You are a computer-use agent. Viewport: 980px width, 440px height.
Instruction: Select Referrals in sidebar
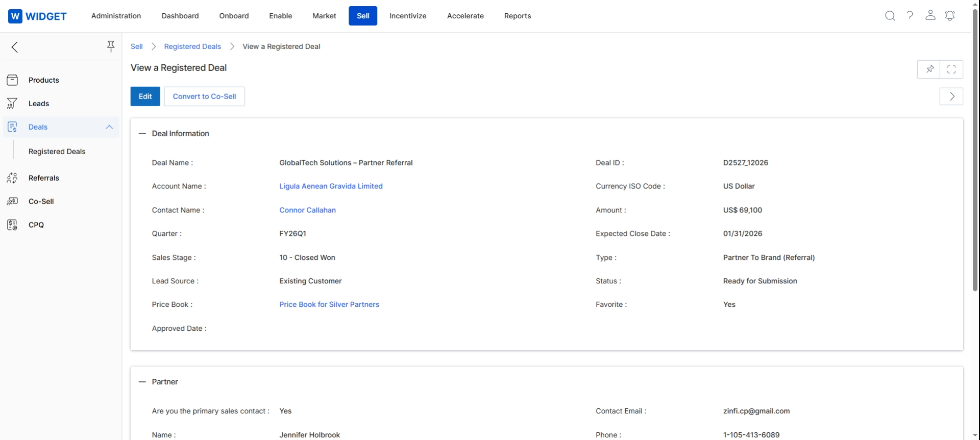[x=44, y=178]
